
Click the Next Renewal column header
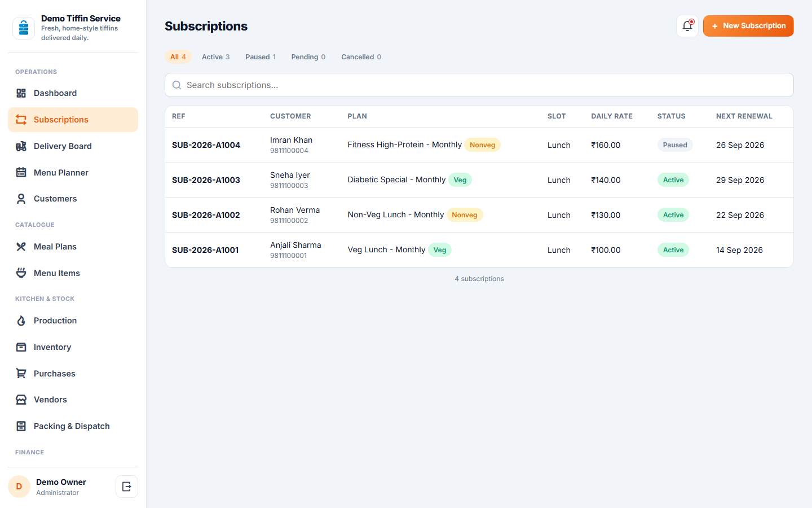pos(744,116)
